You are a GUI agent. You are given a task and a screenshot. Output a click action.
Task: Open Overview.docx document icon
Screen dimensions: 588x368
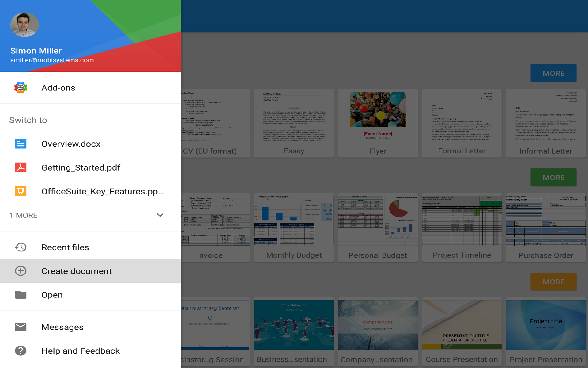[x=20, y=144]
